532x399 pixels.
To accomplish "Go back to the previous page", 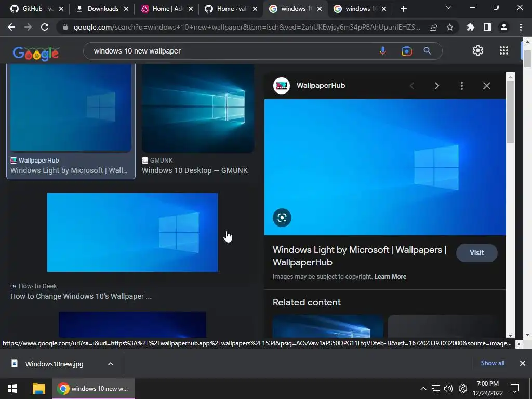I will coord(11,27).
